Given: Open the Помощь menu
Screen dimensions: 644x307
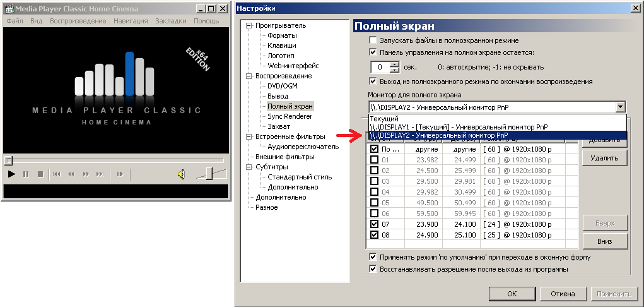Looking at the screenshot, I should tap(206, 21).
